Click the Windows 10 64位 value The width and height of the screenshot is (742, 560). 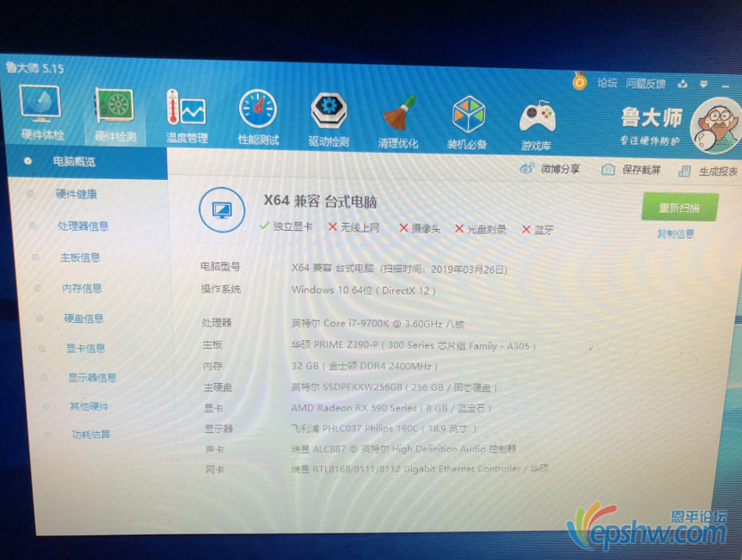363,290
